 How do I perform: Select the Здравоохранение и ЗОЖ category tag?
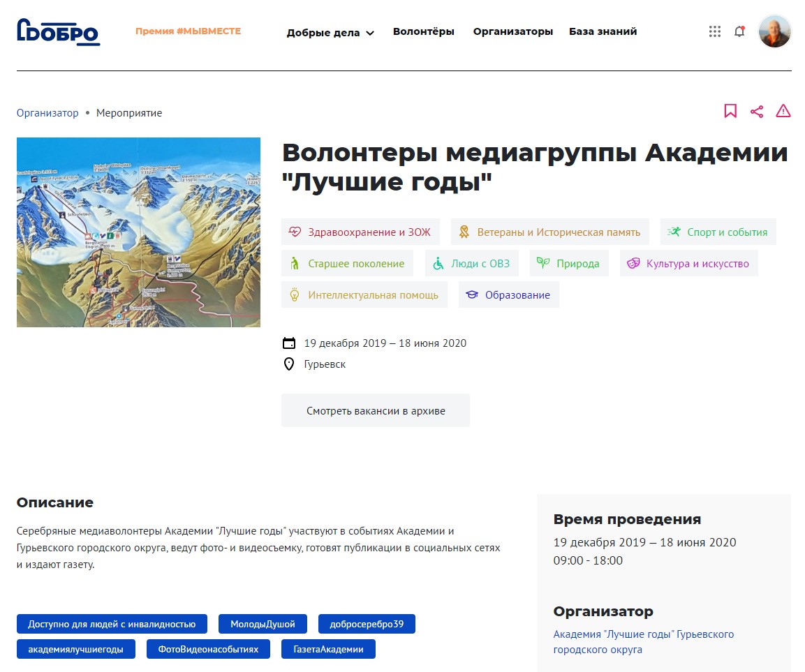point(360,232)
